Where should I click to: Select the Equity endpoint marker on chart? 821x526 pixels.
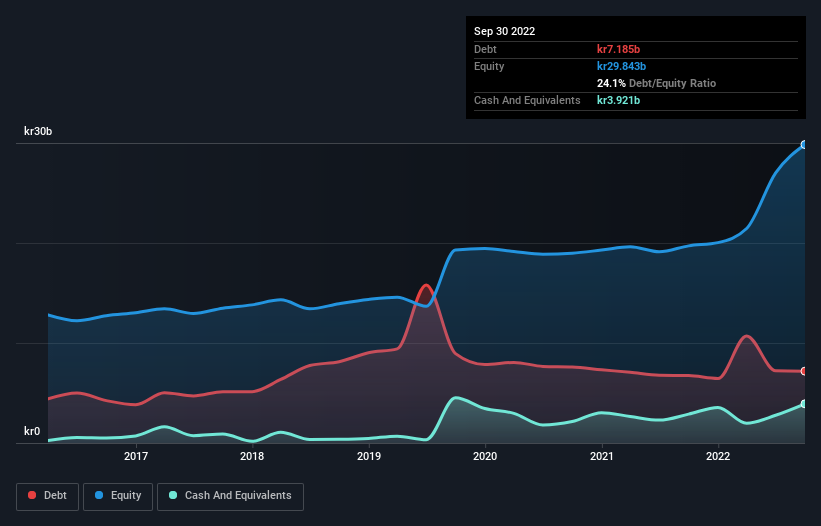[x=804, y=145]
